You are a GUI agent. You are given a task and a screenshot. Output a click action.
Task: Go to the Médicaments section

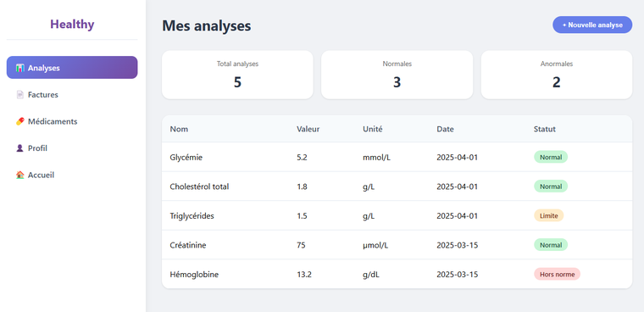click(x=72, y=121)
